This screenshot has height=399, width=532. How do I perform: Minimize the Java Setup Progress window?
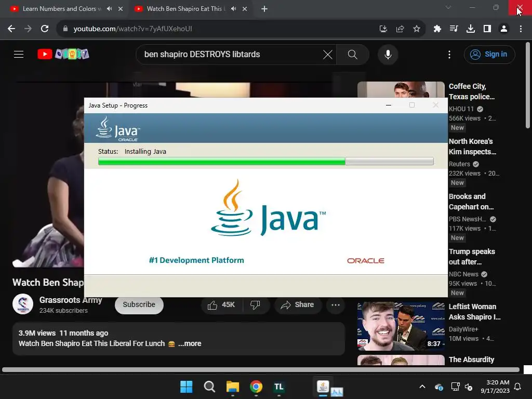point(389,105)
